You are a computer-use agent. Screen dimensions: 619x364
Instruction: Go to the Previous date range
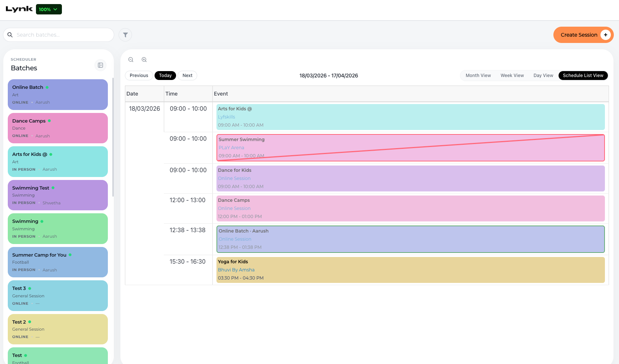pyautogui.click(x=139, y=76)
